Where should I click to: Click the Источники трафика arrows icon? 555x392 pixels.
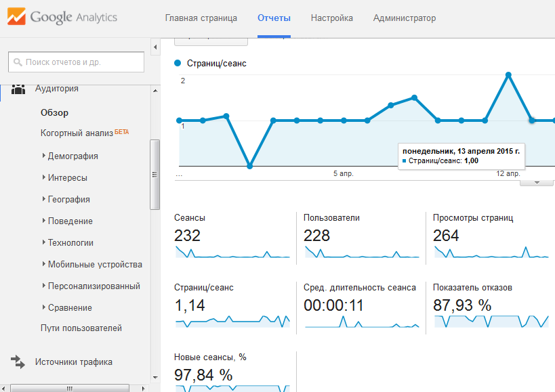(x=18, y=362)
